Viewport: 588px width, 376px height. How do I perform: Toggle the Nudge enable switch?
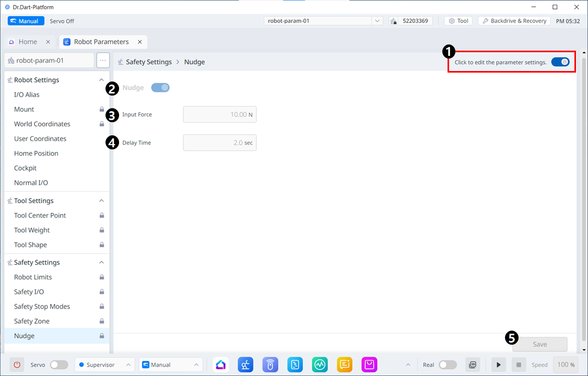(x=160, y=88)
